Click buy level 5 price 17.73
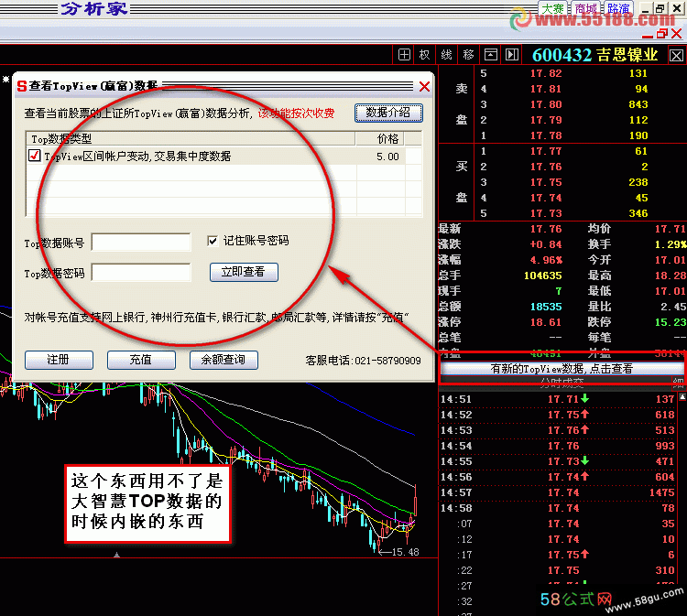687x616 pixels. (546, 213)
